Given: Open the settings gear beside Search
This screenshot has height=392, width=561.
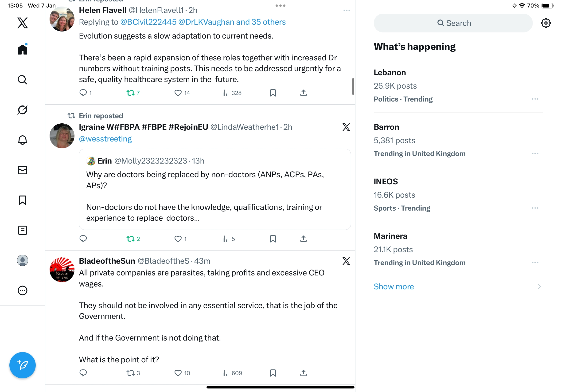Looking at the screenshot, I should click(545, 23).
